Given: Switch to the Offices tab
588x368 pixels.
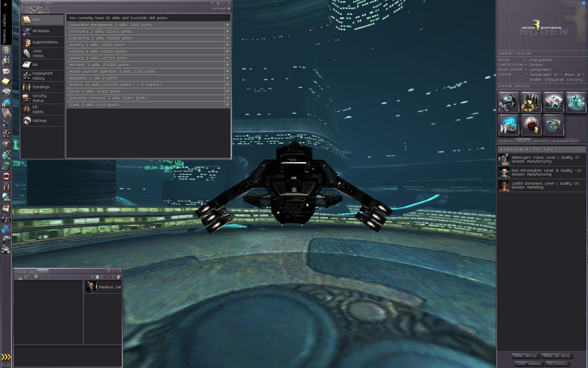Looking at the screenshot, I should (x=540, y=141).
